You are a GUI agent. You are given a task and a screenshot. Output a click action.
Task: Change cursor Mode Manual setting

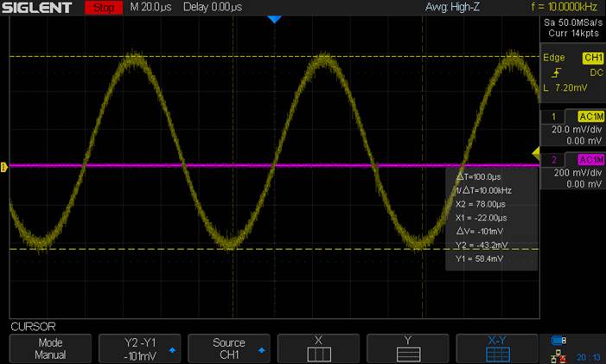coord(50,348)
